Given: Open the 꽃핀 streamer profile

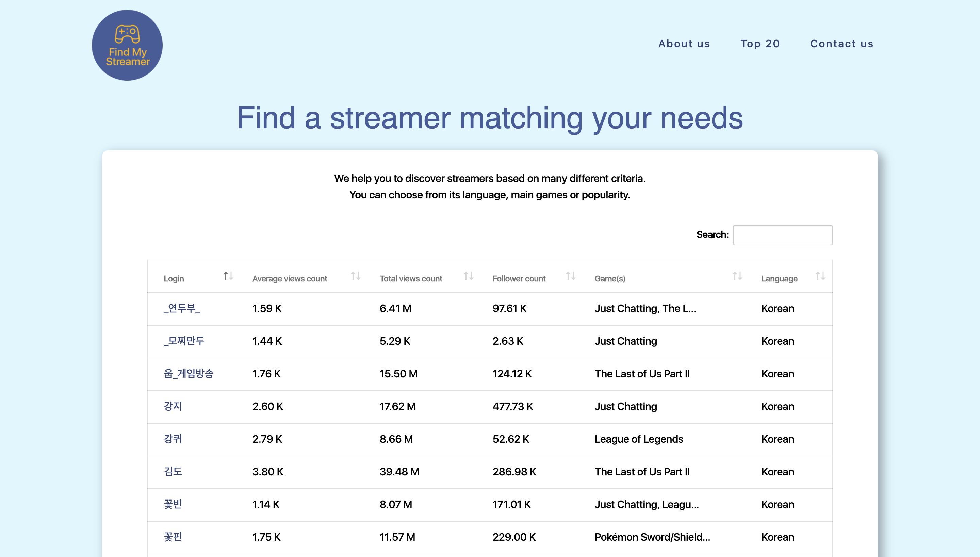Looking at the screenshot, I should click(173, 537).
